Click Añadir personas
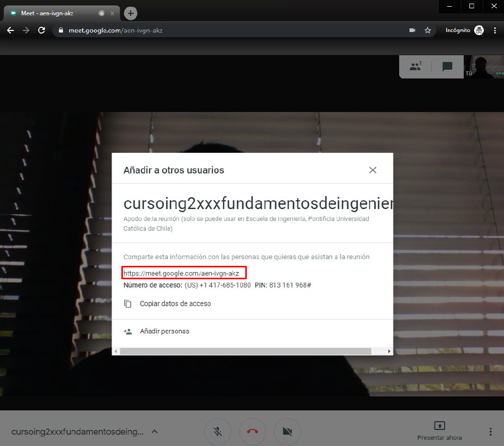504x446 pixels. (x=165, y=331)
